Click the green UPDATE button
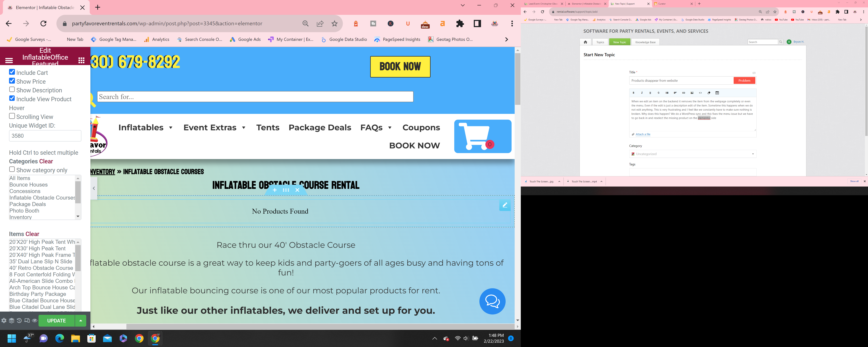 coord(56,321)
